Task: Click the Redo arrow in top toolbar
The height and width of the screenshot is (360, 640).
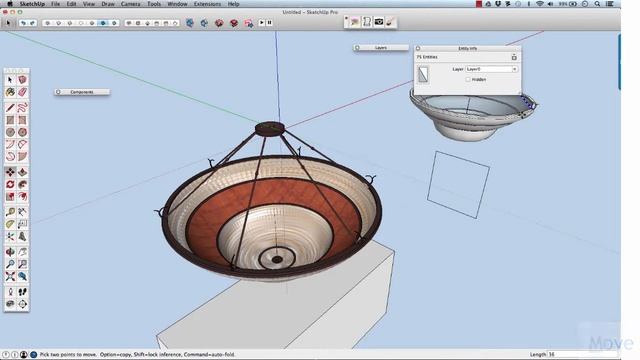Action: [x=33, y=23]
